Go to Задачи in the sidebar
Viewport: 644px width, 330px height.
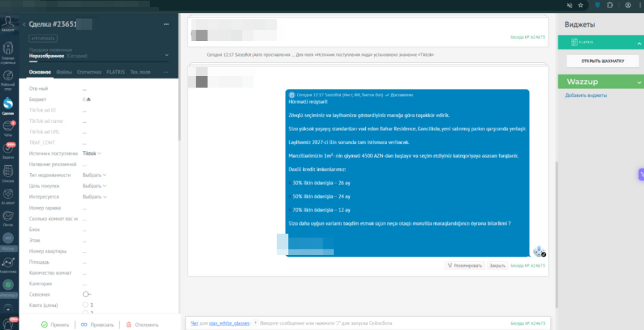9,149
